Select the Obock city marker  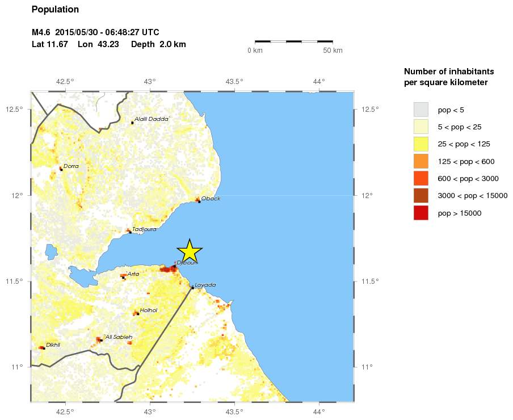[199, 201]
